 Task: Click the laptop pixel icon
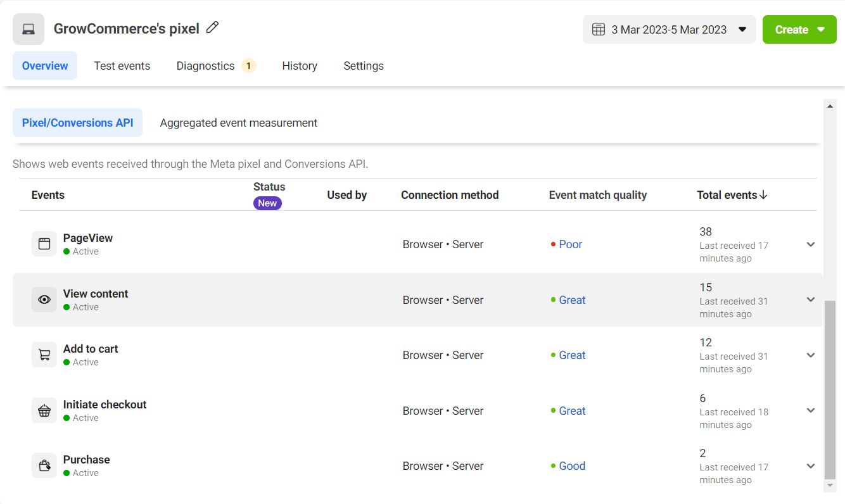point(29,29)
